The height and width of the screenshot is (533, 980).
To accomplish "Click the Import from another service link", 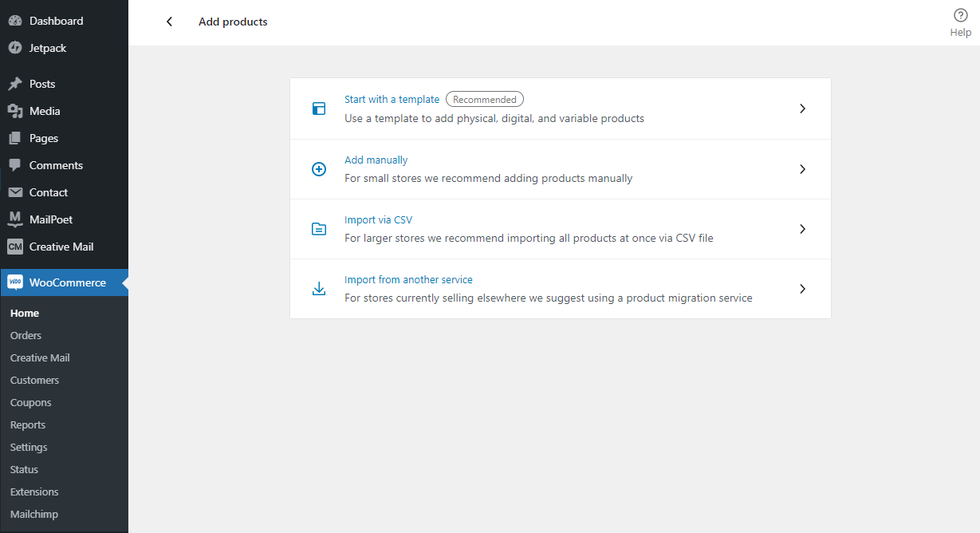I will click(x=408, y=280).
